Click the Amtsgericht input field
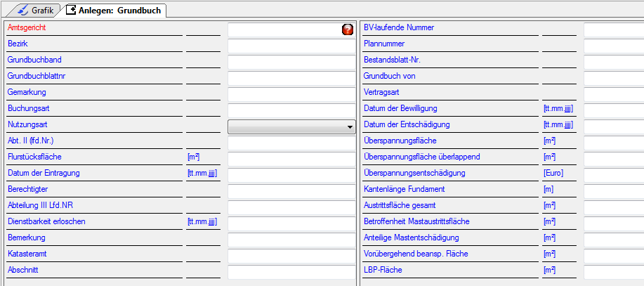The height and width of the screenshot is (286, 644). 291,30
